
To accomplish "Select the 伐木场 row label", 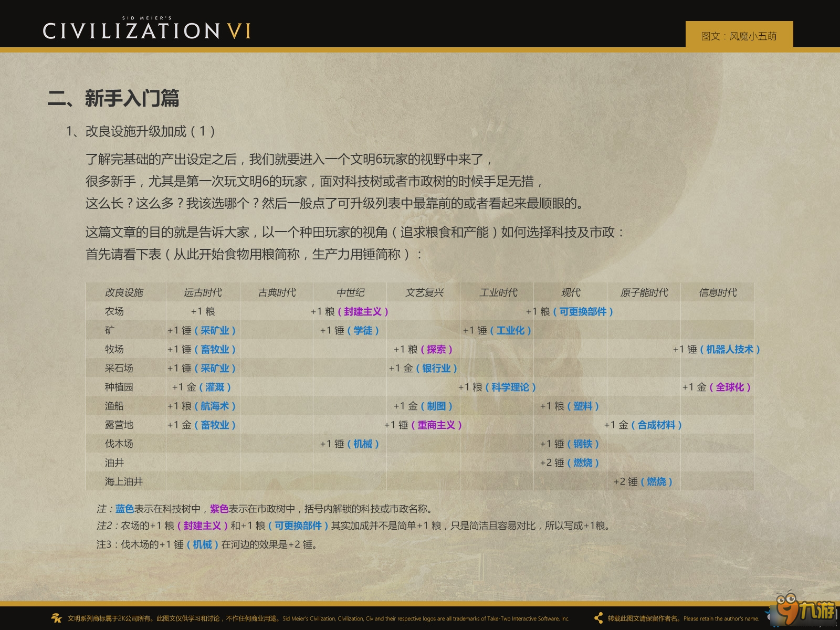I will coord(119,444).
